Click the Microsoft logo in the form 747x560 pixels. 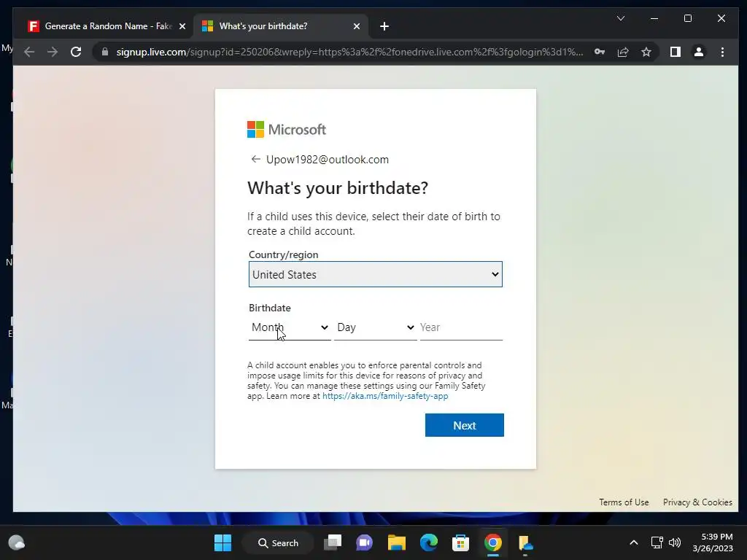point(286,130)
